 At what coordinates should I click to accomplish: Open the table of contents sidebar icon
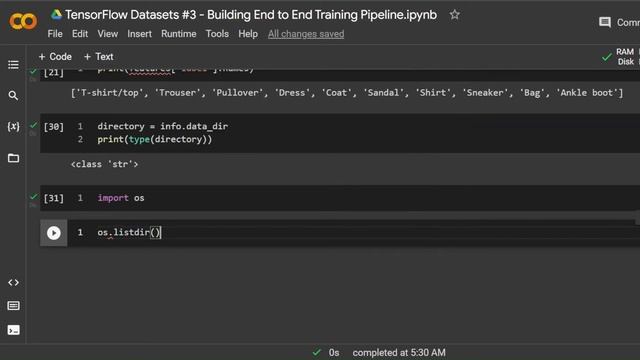click(13, 65)
